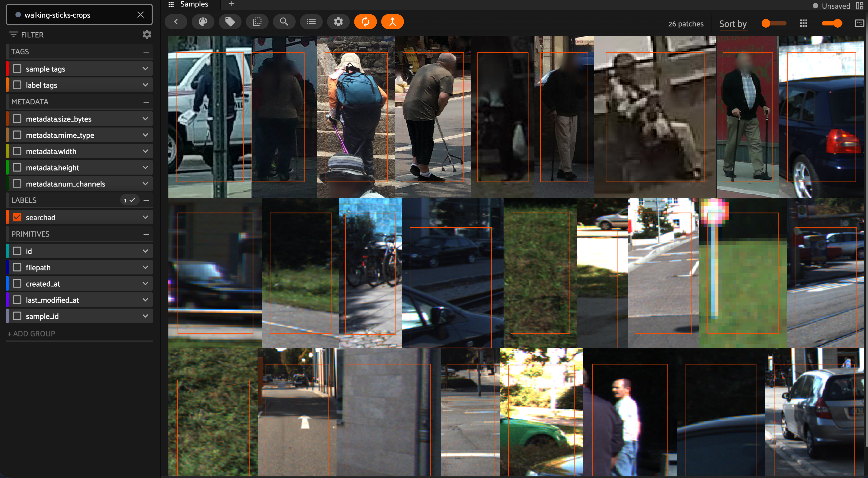This screenshot has height=478, width=868.
Task: Enable metadata.mime_type checkbox
Action: click(x=17, y=135)
